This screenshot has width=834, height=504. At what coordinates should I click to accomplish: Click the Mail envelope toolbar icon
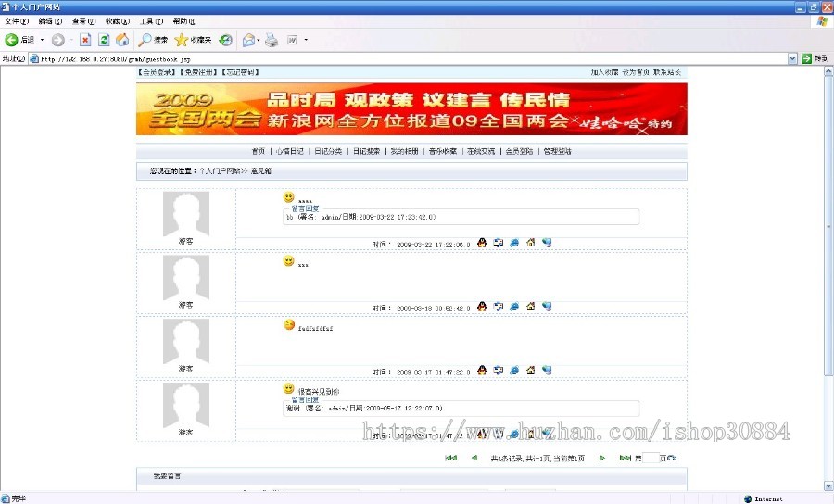tap(248, 40)
